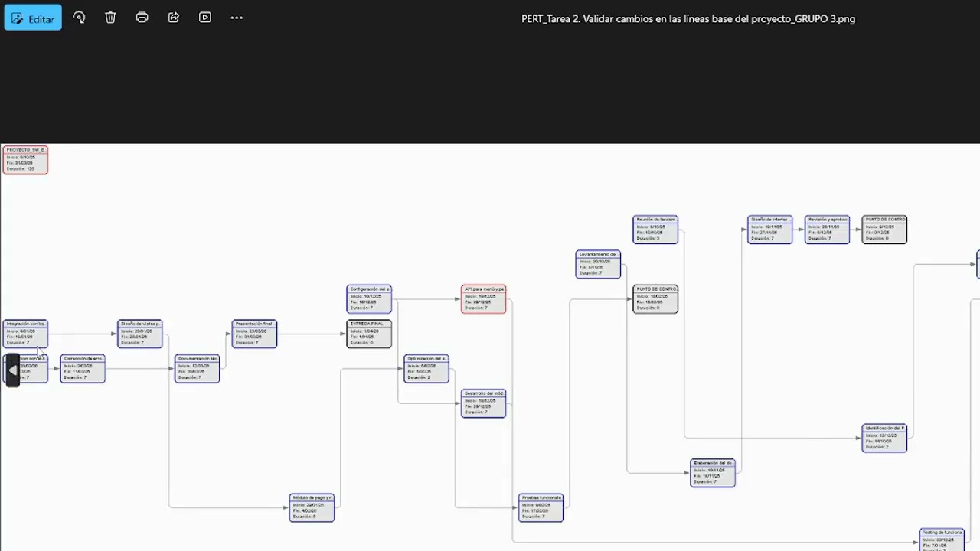The height and width of the screenshot is (551, 980).
Task: Click the Editar button
Action: click(x=33, y=18)
